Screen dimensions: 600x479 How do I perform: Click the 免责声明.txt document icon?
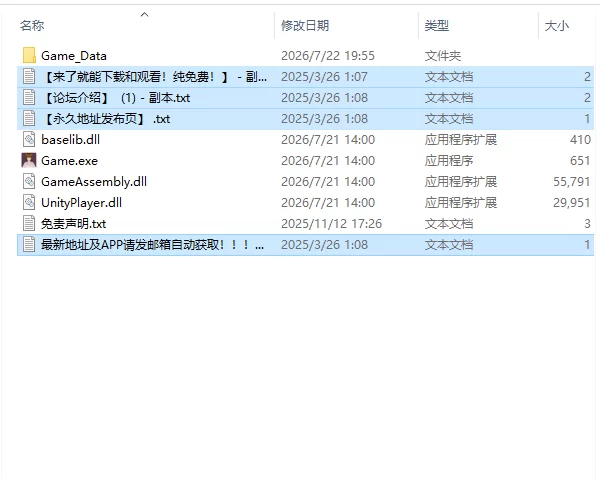click(29, 224)
